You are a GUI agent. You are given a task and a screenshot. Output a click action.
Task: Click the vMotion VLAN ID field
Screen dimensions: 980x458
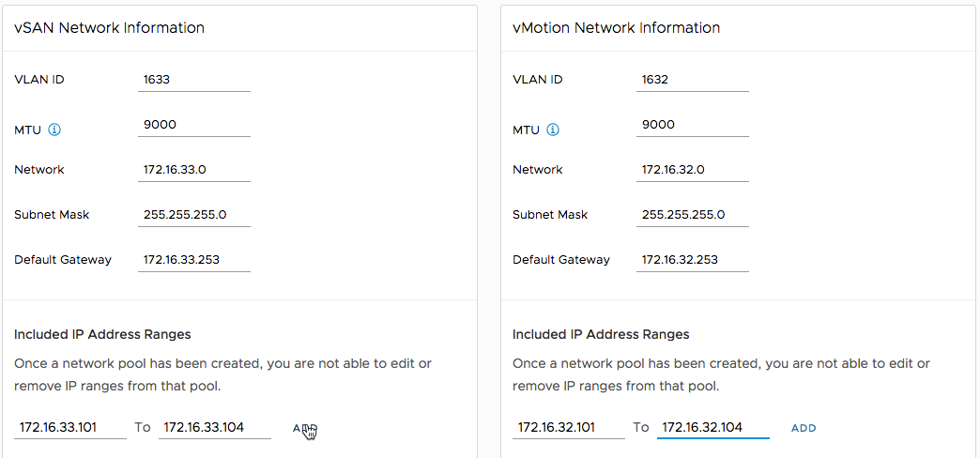click(x=692, y=80)
